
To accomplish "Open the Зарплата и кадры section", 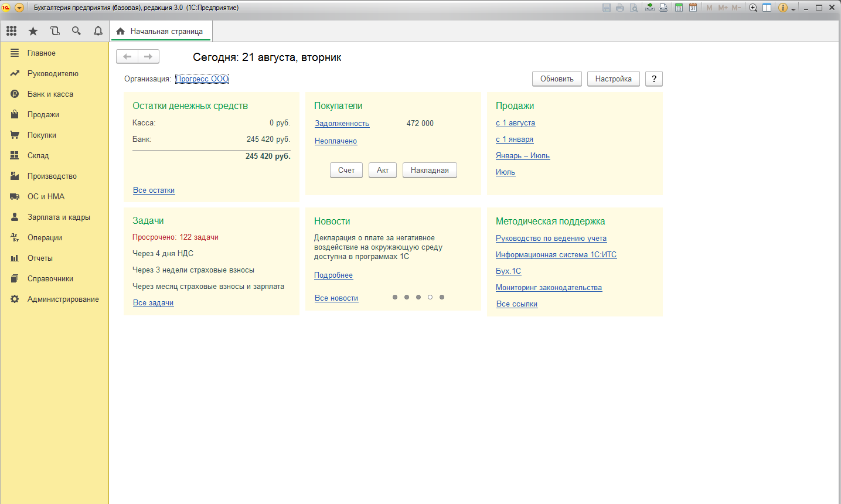I will point(59,217).
